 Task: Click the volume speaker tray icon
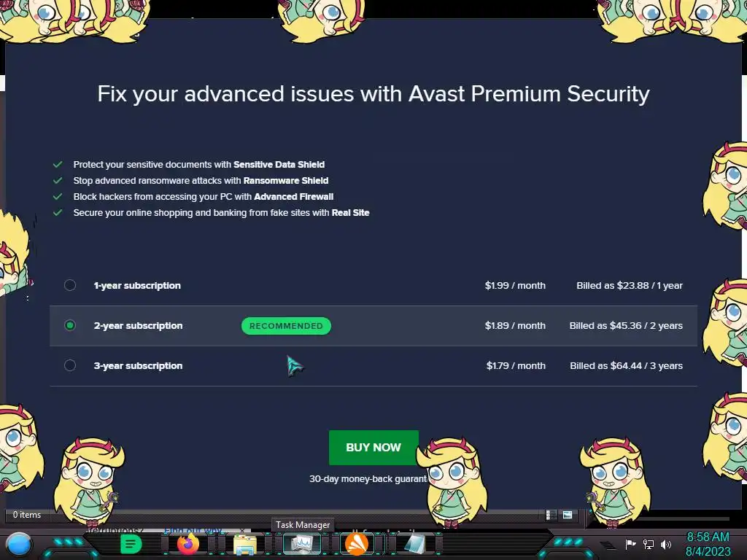pos(665,545)
